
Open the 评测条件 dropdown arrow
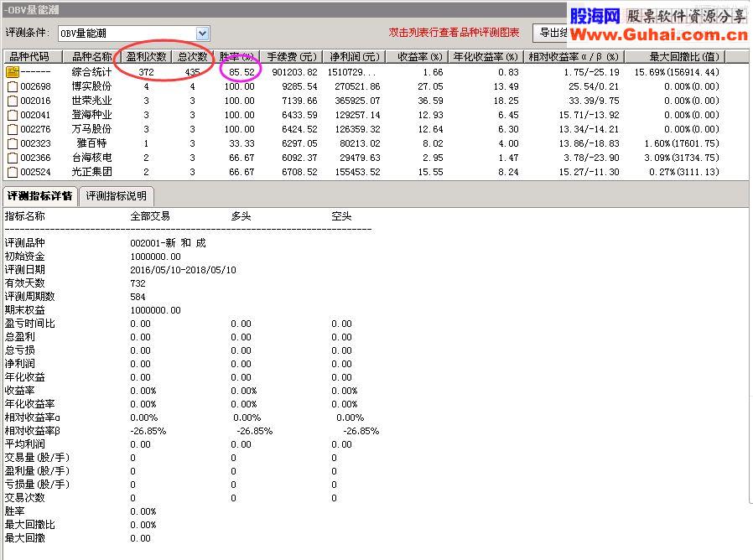coord(202,34)
